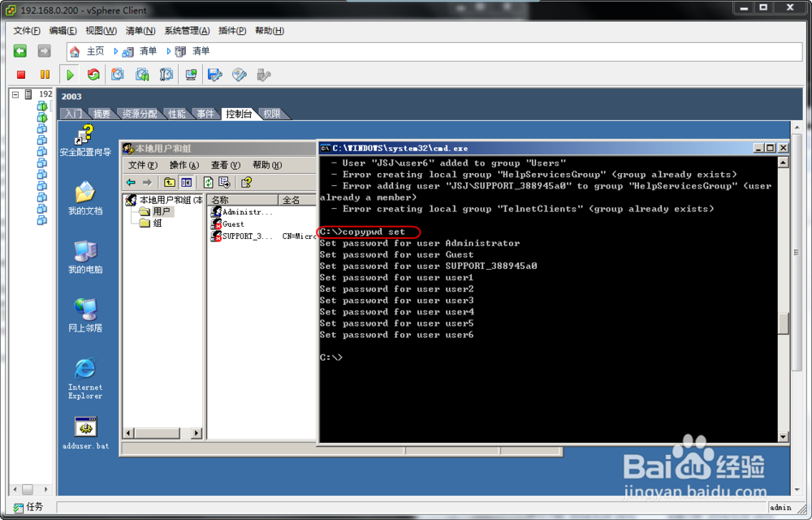
Task: Select the Guest user entry
Action: tap(227, 223)
